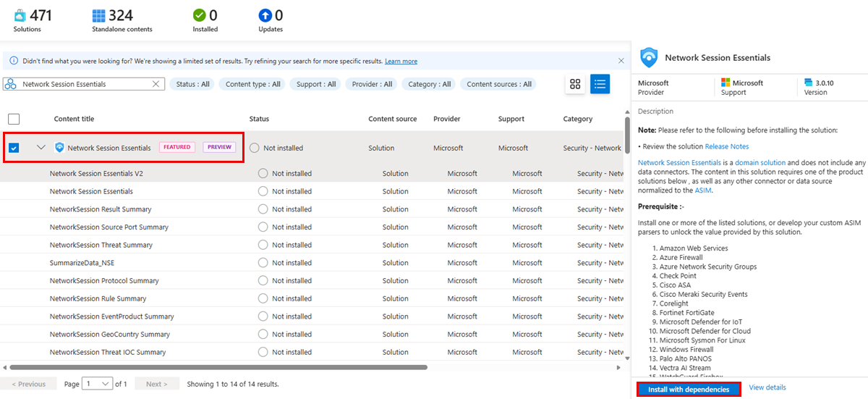Dismiss the info banner close icon

click(x=621, y=61)
